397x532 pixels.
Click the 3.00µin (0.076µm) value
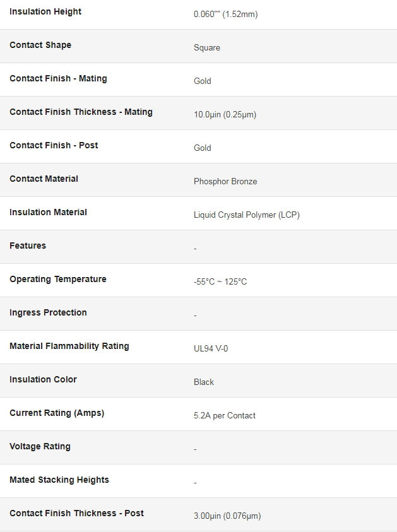pyautogui.click(x=227, y=516)
